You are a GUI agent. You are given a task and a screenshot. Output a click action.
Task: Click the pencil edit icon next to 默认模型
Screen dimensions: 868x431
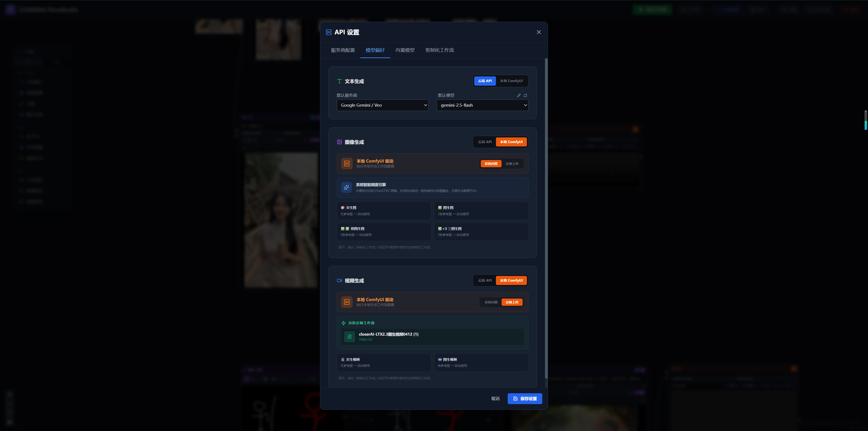pyautogui.click(x=519, y=95)
